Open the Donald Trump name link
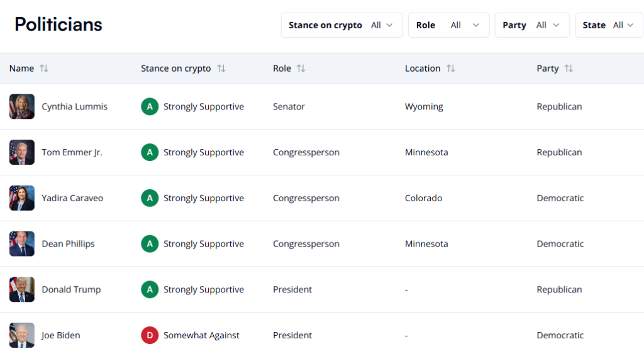644x349 pixels. tap(72, 289)
